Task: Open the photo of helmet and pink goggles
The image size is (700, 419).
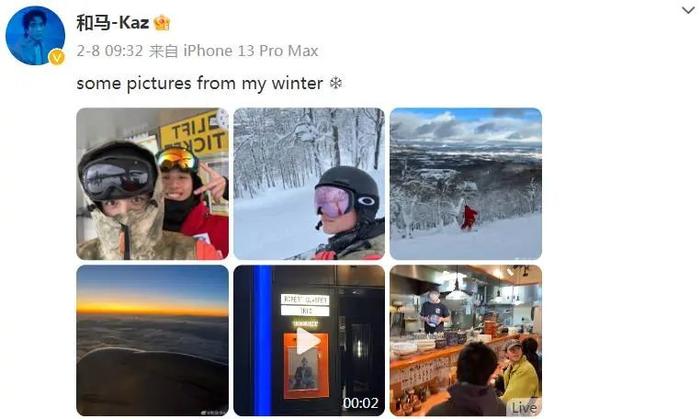Action: tap(309, 184)
